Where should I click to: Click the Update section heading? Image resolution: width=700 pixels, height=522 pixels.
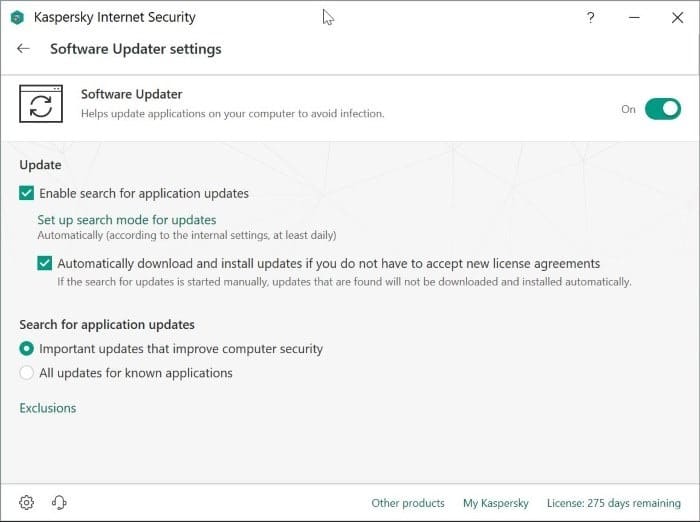point(40,165)
